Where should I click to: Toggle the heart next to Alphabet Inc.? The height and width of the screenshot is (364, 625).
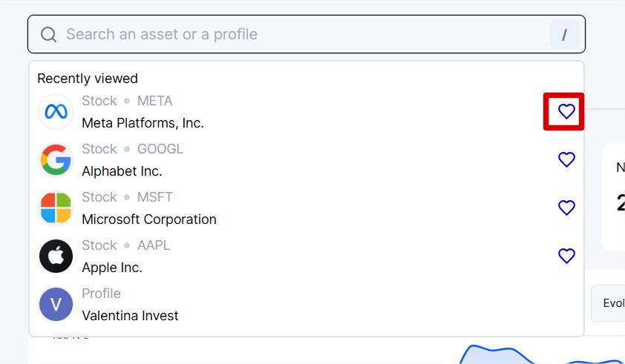click(x=566, y=159)
